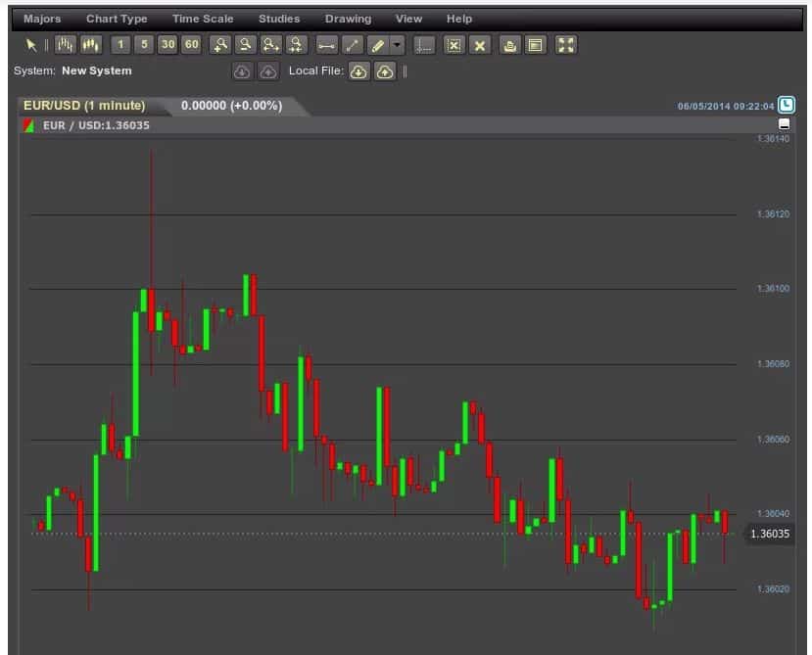The image size is (812, 655).
Task: Toggle the crosshair cursor tool
Action: [x=423, y=45]
